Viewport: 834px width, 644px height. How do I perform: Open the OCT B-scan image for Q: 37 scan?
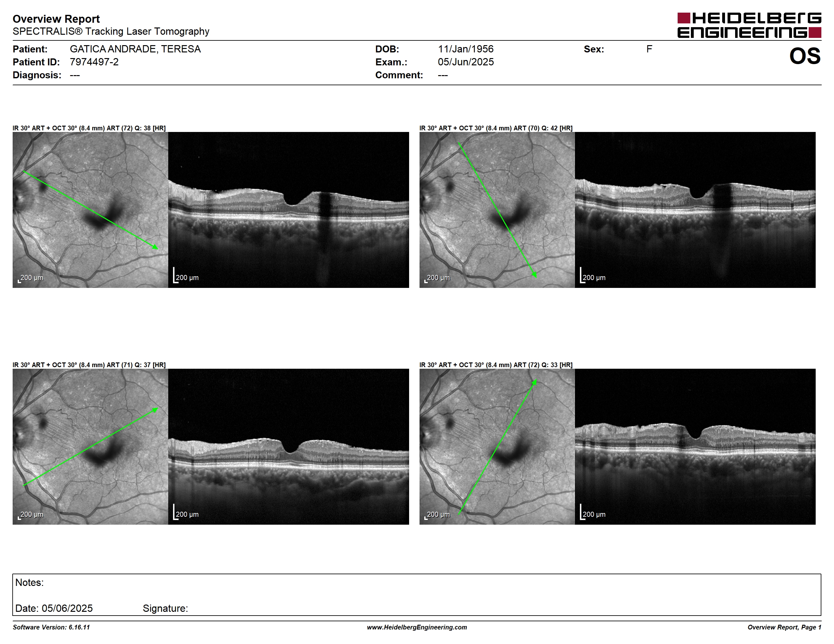tap(288, 446)
